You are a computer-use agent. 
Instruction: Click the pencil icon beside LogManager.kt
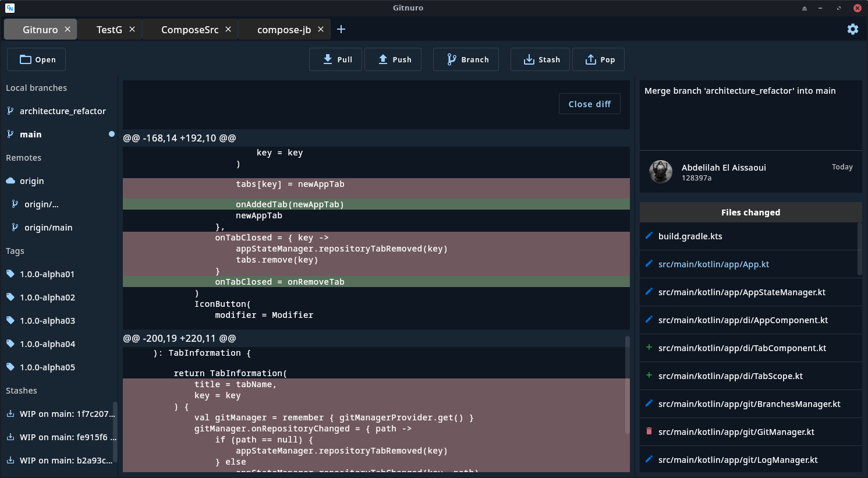tap(649, 459)
